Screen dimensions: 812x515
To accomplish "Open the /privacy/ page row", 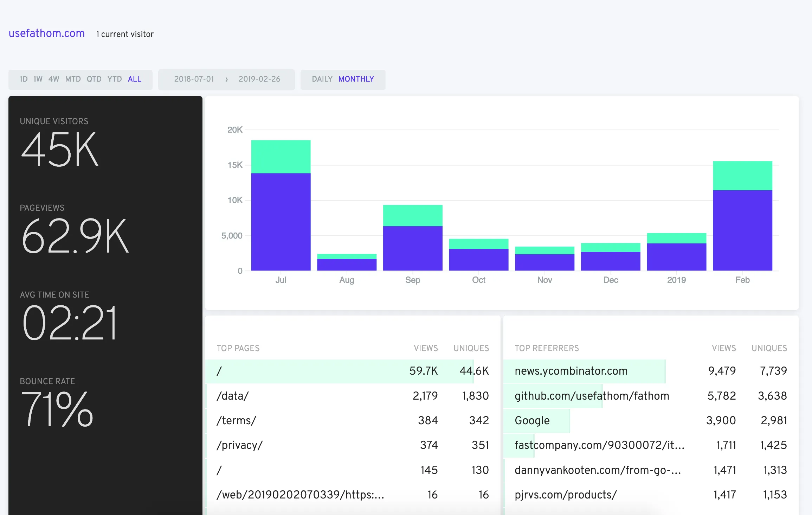I will (239, 445).
